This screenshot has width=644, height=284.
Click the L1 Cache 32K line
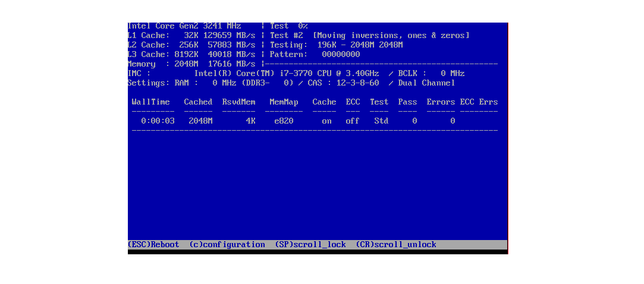(191, 36)
